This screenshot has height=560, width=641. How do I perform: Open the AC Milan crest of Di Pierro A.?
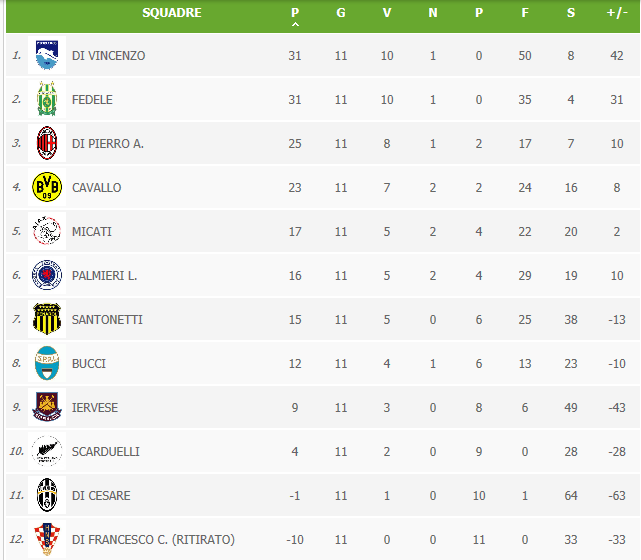pyautogui.click(x=47, y=143)
